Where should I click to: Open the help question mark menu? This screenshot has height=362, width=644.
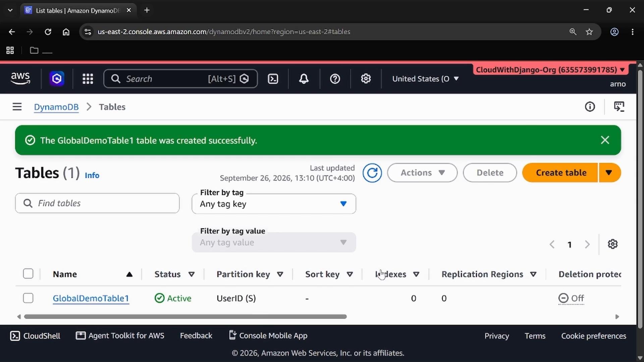[335, 79]
